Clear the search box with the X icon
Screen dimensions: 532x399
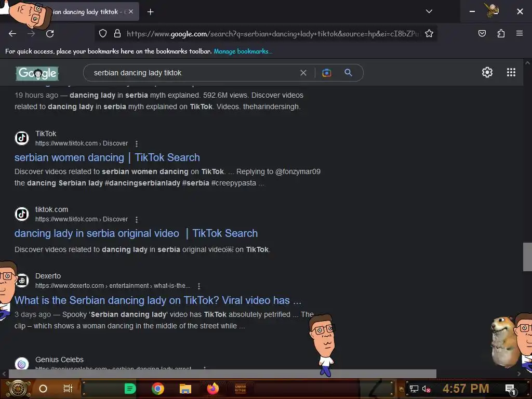[x=303, y=73]
